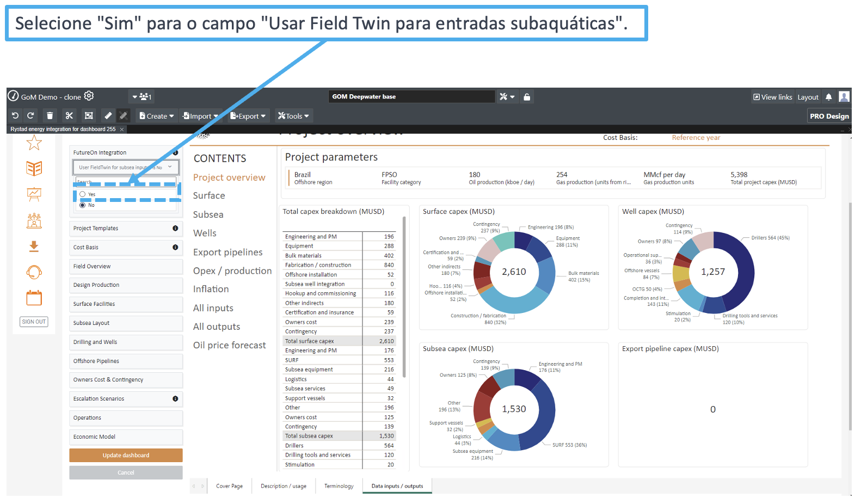This screenshot has width=861, height=504.
Task: Open the user profile avatar
Action: point(844,97)
